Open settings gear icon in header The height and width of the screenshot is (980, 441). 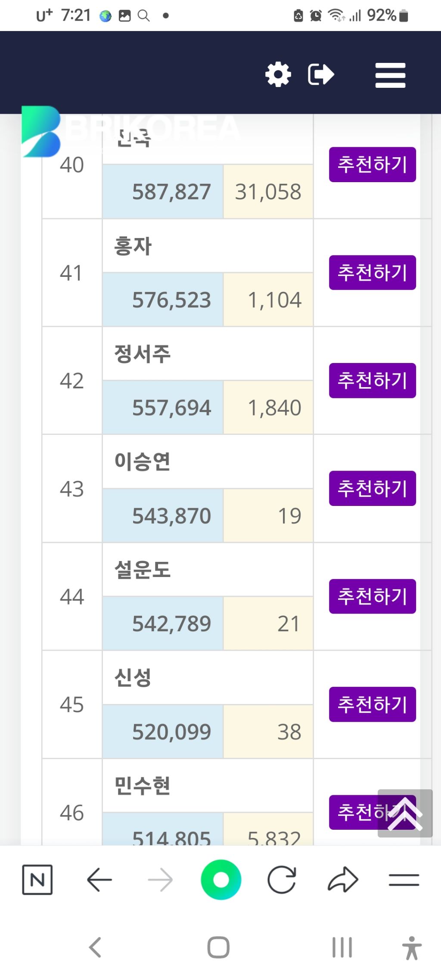[x=278, y=74]
